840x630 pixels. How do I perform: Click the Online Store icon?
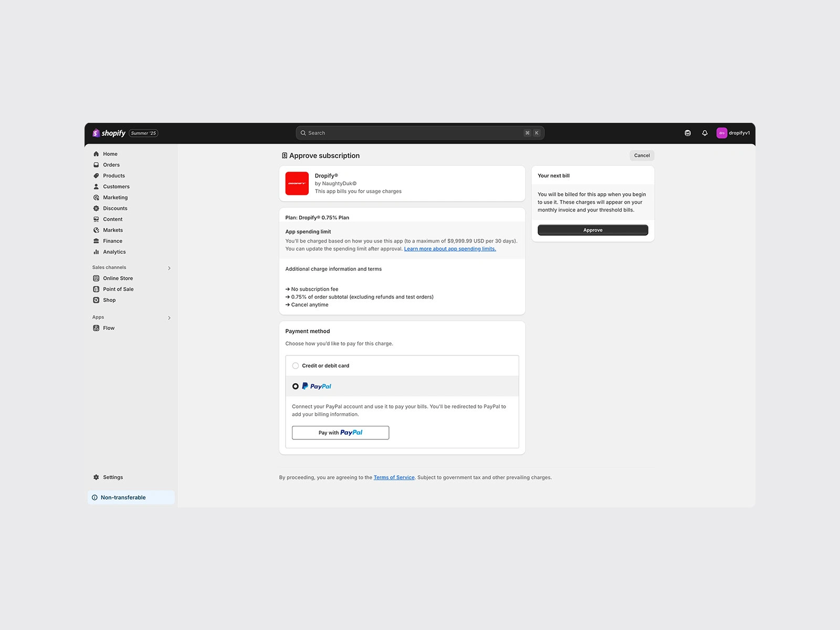(x=96, y=279)
